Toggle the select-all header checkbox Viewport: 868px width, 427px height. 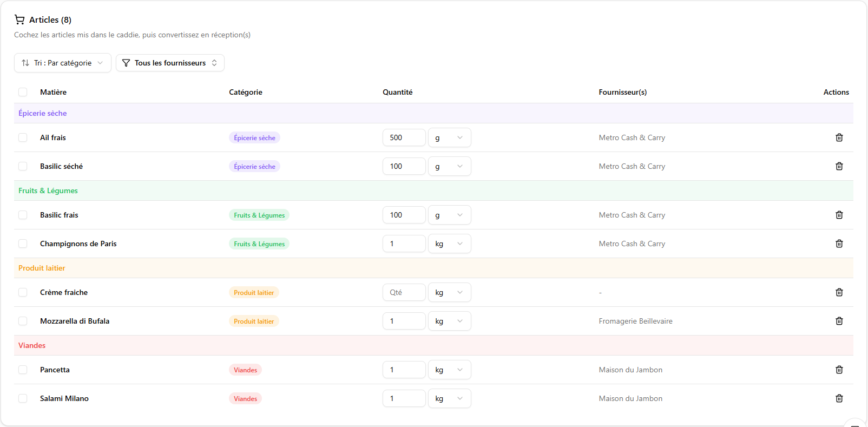[x=23, y=92]
